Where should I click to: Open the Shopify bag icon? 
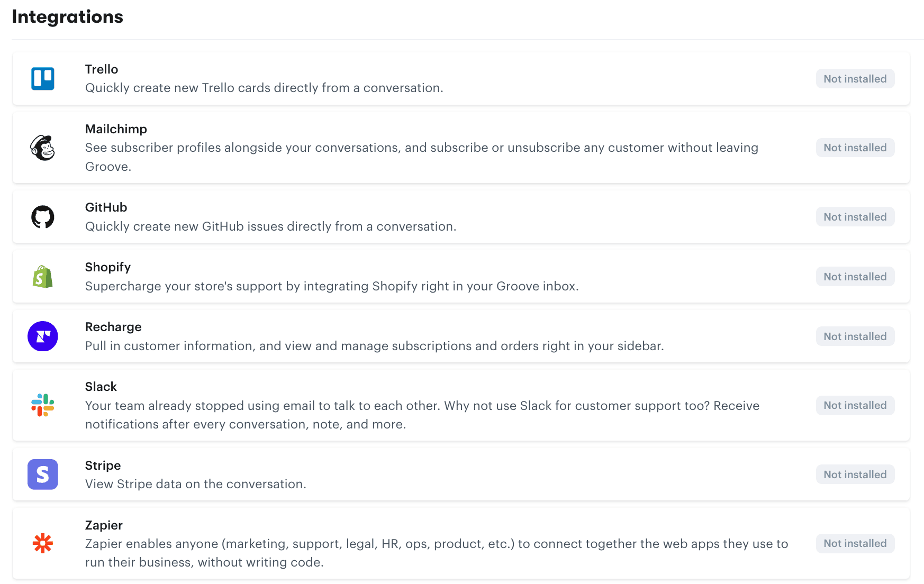(x=42, y=276)
